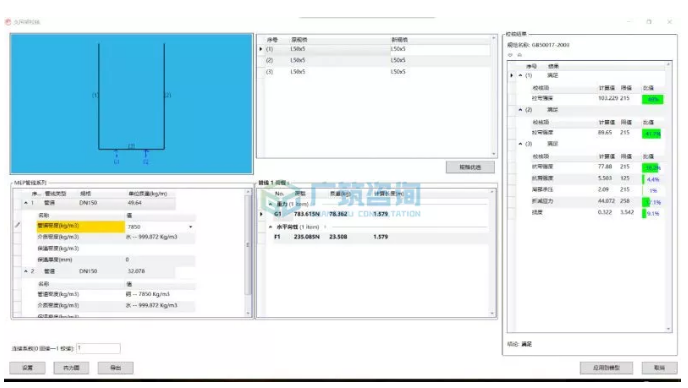
Task: Click the scroll-down arrow of section table
Action: coord(494,154)
